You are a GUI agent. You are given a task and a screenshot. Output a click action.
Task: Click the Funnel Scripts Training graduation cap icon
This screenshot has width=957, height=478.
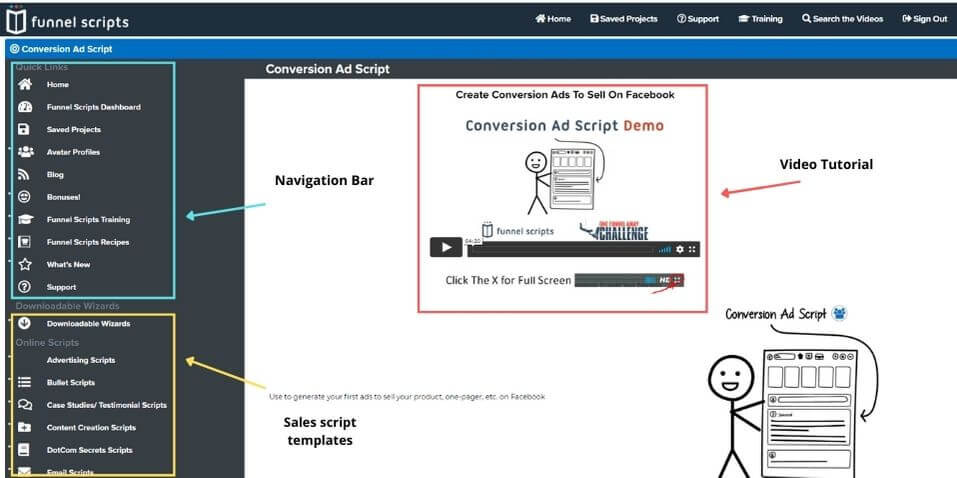tap(25, 219)
